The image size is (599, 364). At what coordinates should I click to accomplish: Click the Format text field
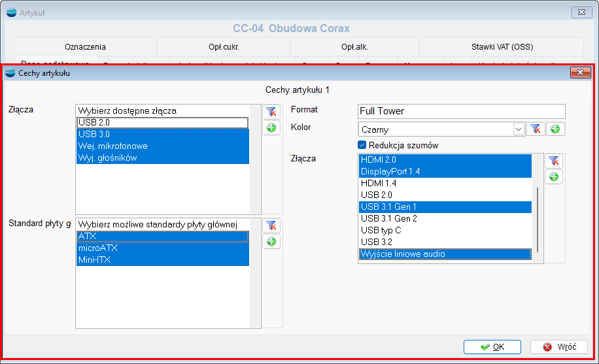click(461, 111)
